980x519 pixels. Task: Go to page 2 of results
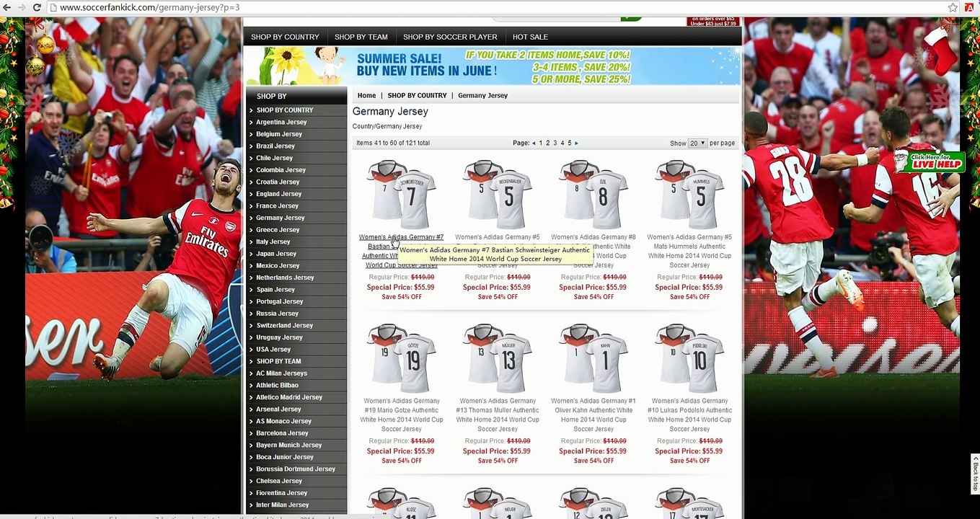click(547, 143)
